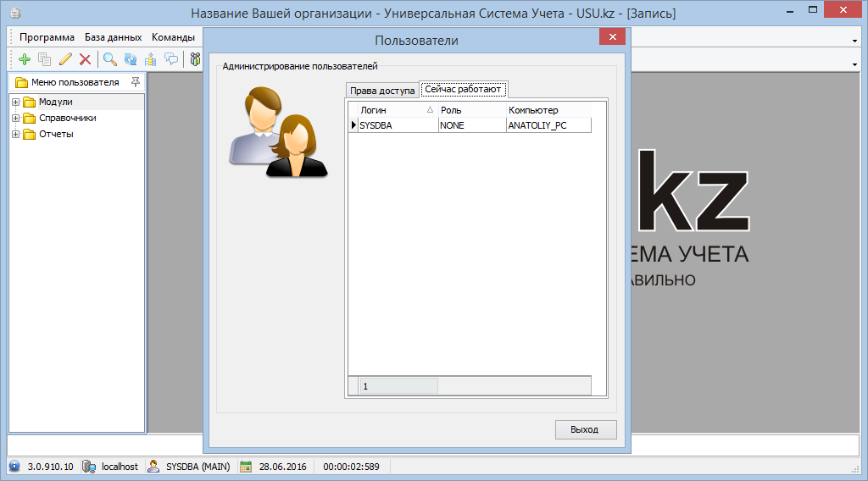Click the magnifying glass Search icon
This screenshot has width=868, height=481.
point(110,59)
